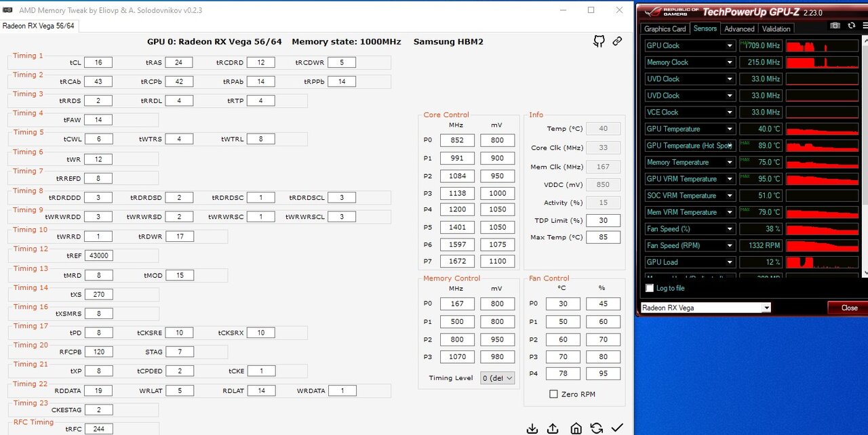The width and height of the screenshot is (868, 435).
Task: Open the Timing Level dropdown
Action: click(497, 378)
